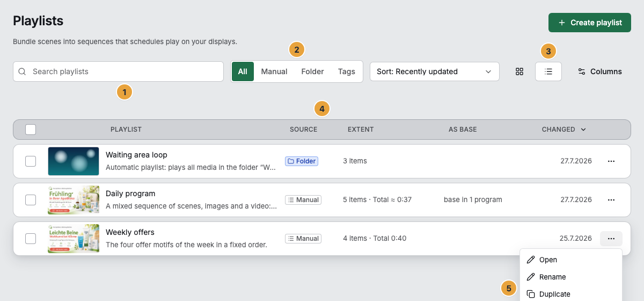Image resolution: width=644 pixels, height=301 pixels.
Task: Open the Waiting area loop thumbnail
Action: pyautogui.click(x=74, y=161)
